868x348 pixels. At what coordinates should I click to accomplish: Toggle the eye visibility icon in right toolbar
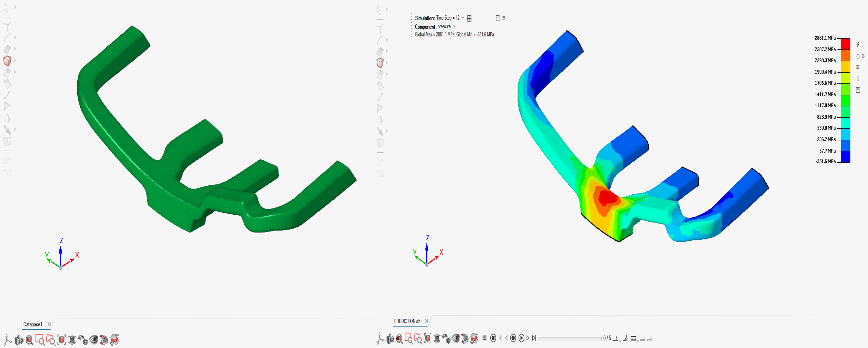tap(455, 338)
